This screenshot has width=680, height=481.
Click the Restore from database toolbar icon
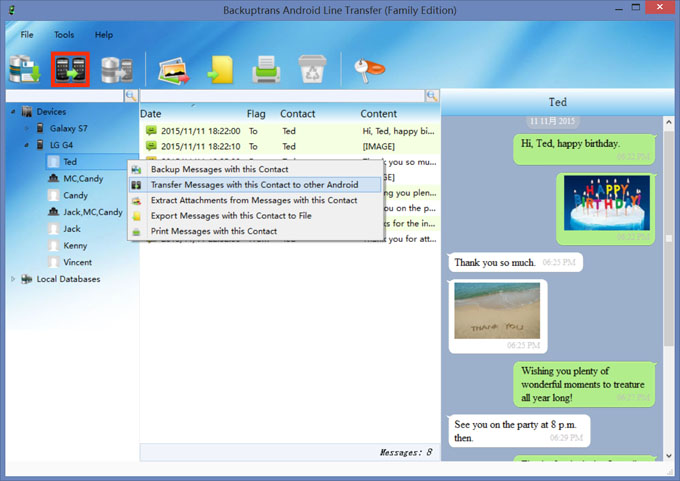[117, 69]
